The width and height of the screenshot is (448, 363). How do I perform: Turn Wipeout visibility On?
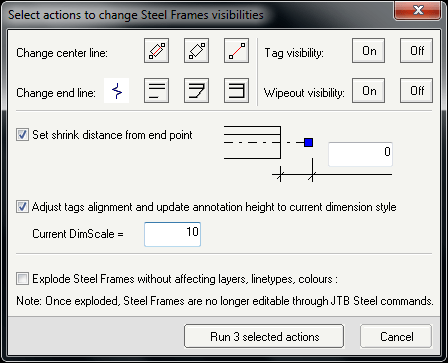[369, 91]
